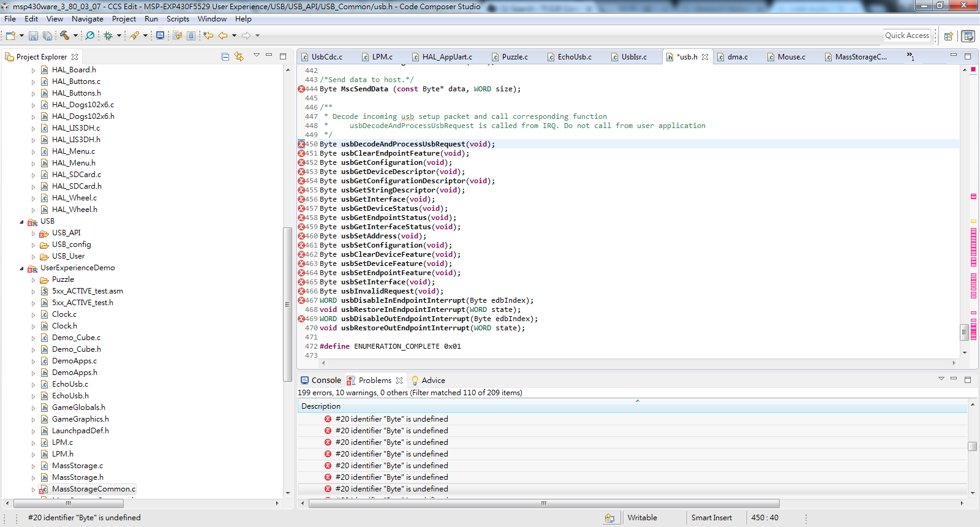Click the Build hammer icon
980x527 pixels.
pyautogui.click(x=64, y=36)
